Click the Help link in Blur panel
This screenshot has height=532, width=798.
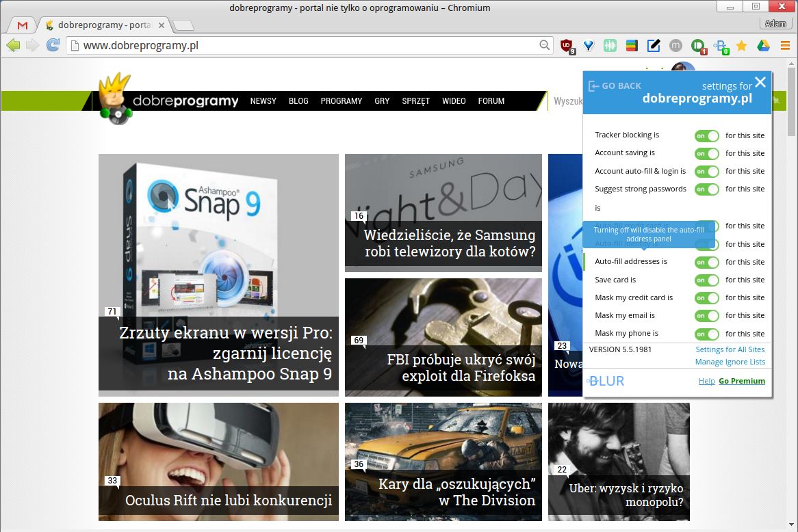[x=706, y=381]
